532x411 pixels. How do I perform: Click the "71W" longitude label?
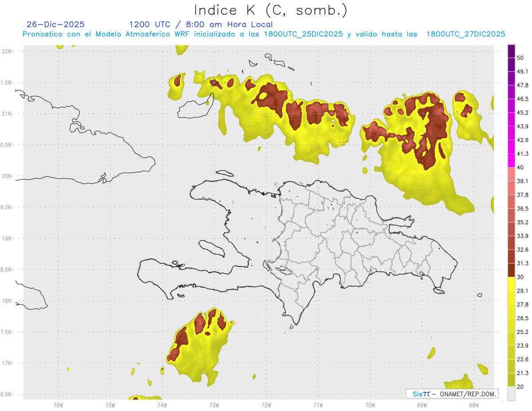318,405
